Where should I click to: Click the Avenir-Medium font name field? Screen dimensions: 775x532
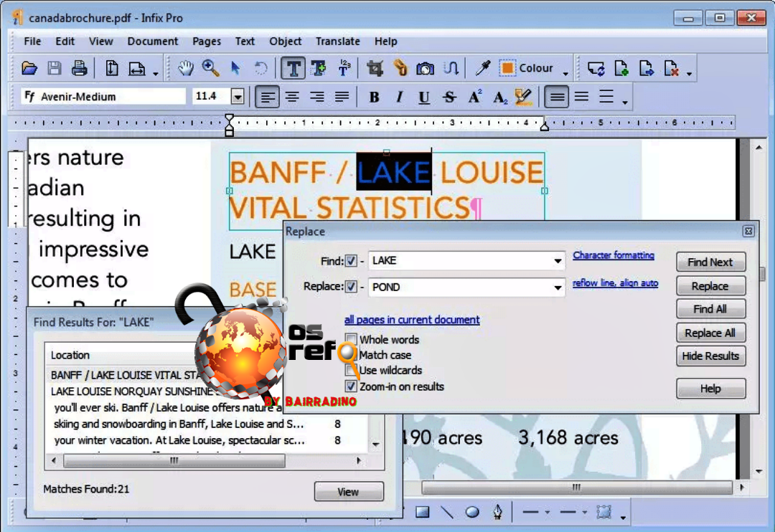click(x=104, y=96)
